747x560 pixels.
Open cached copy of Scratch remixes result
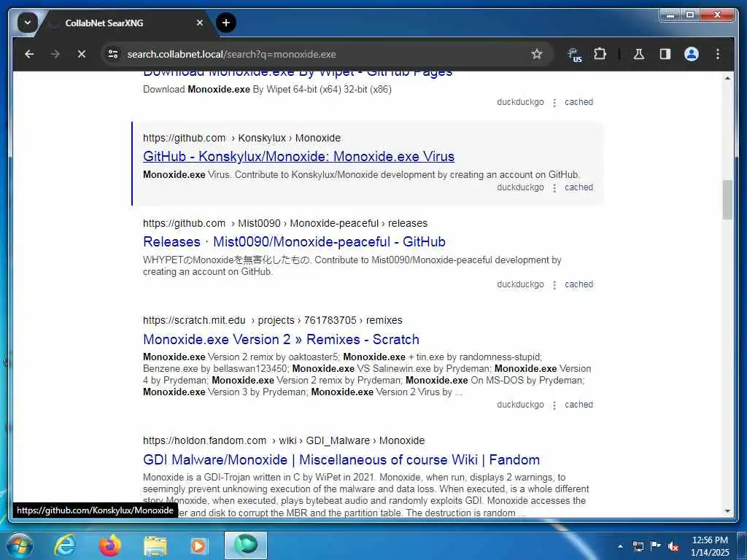click(578, 404)
